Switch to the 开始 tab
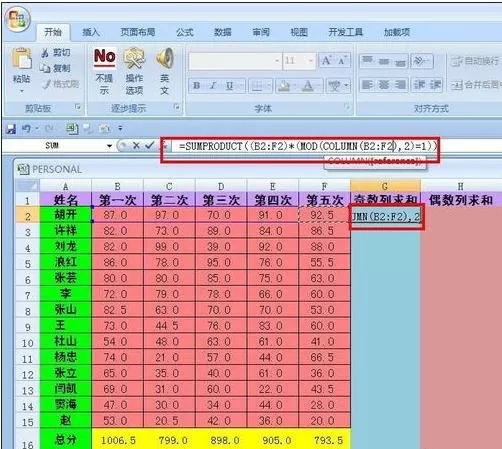 click(53, 32)
